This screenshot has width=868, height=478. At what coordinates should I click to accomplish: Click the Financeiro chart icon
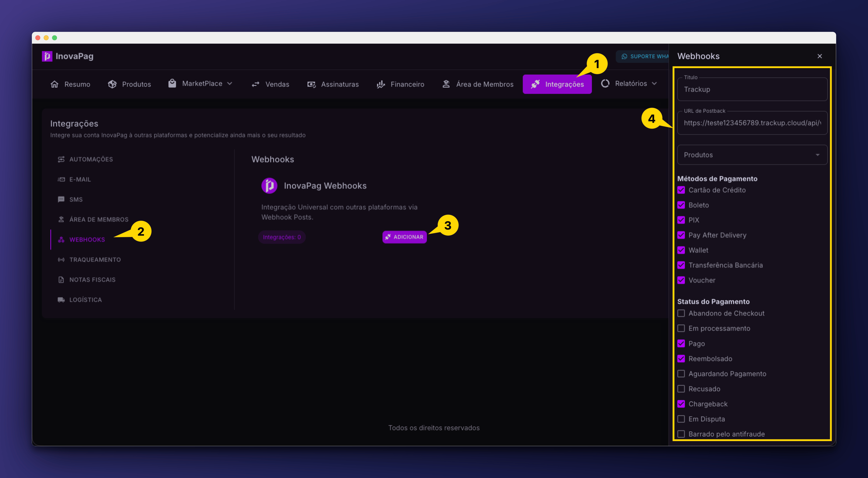click(x=381, y=84)
